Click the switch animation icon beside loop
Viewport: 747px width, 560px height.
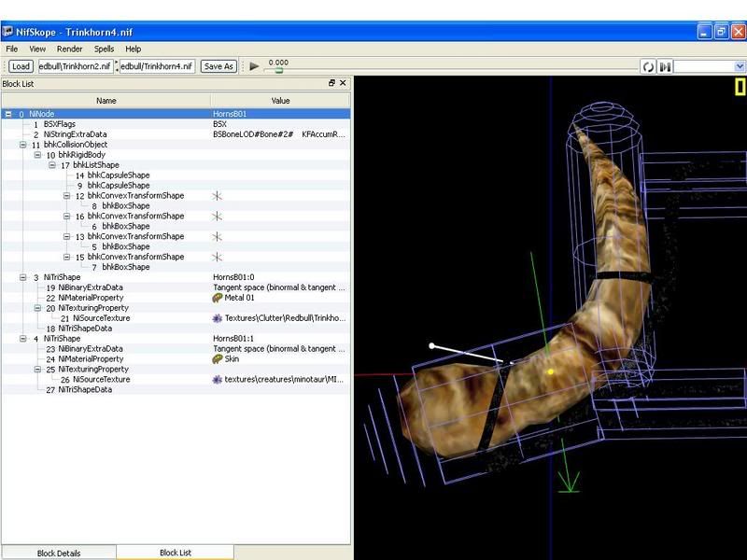point(665,66)
